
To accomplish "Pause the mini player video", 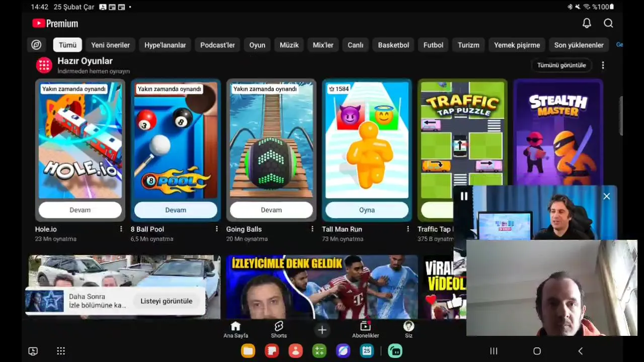I will (464, 197).
